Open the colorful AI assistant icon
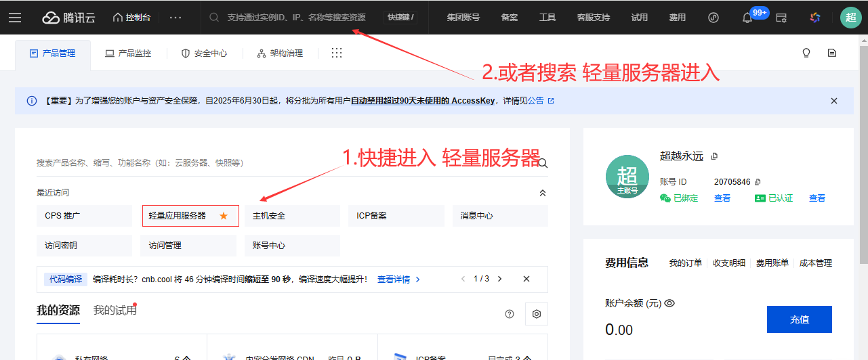 pyautogui.click(x=815, y=18)
